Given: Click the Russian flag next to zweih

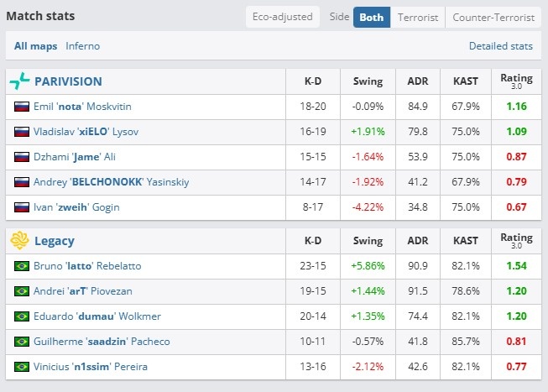Looking at the screenshot, I should click(22, 207).
